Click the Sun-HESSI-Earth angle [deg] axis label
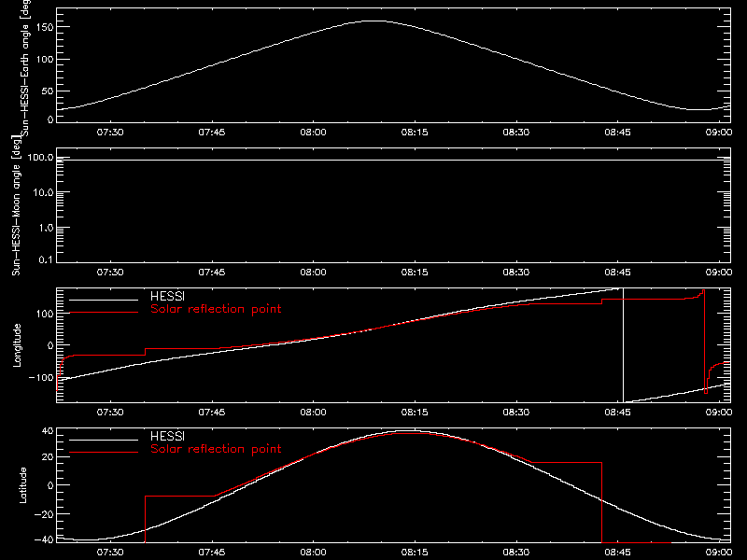 pos(25,66)
